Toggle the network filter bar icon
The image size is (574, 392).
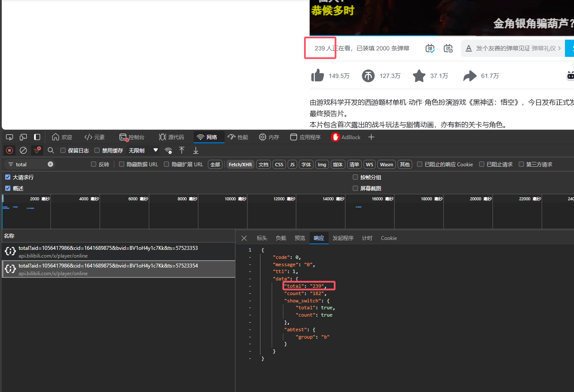(x=37, y=150)
